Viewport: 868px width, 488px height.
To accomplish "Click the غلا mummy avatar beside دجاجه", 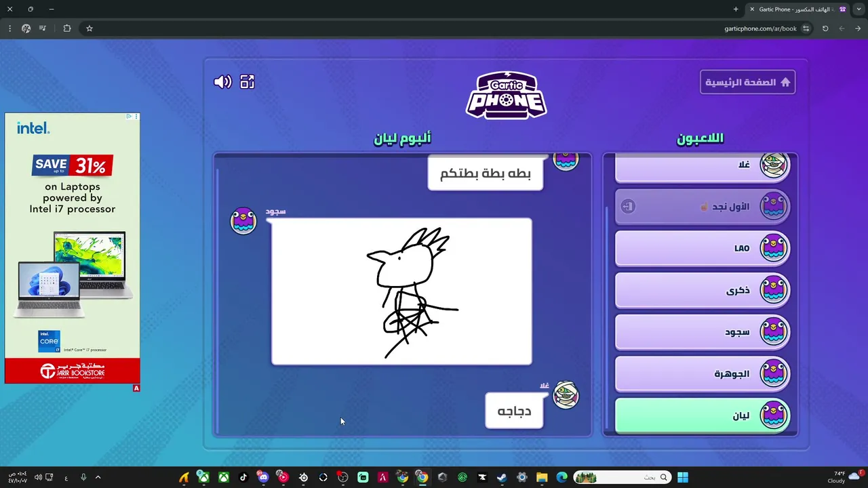I will 566,395.
